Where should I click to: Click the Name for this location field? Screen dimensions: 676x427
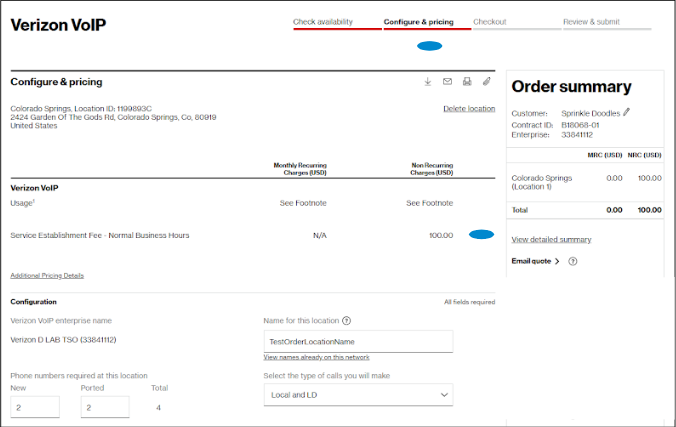(358, 342)
